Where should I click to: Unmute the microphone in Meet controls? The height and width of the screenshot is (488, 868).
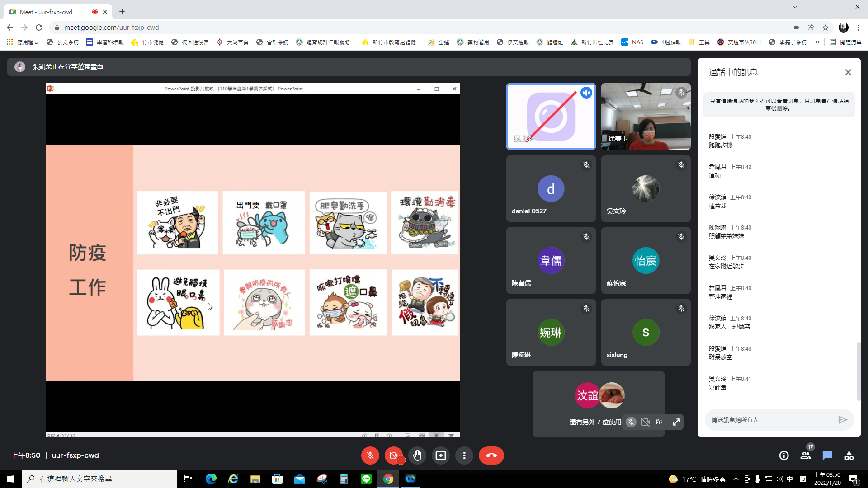click(370, 455)
